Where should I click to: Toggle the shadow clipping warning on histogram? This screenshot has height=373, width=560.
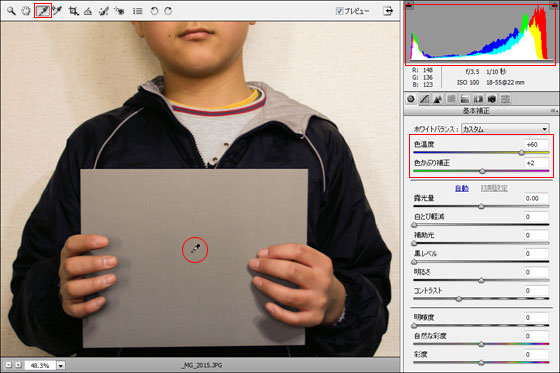pos(409,5)
